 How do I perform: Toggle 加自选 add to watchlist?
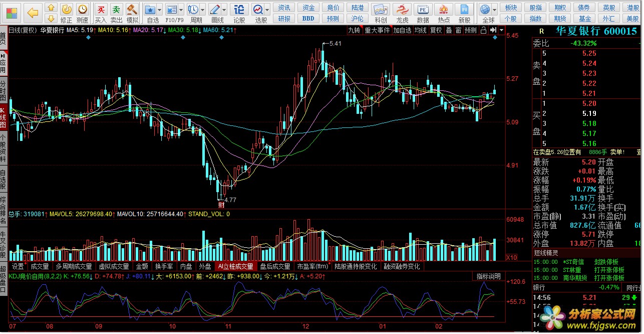[x=402, y=30]
